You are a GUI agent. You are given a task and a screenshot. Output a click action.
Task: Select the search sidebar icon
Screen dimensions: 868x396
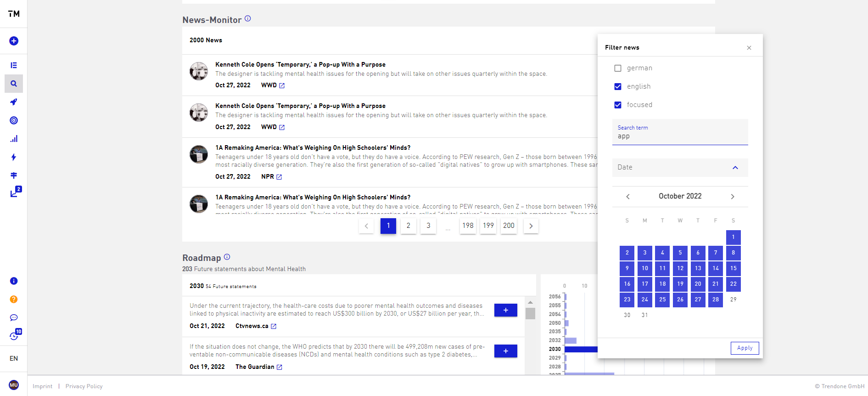pyautogui.click(x=14, y=84)
